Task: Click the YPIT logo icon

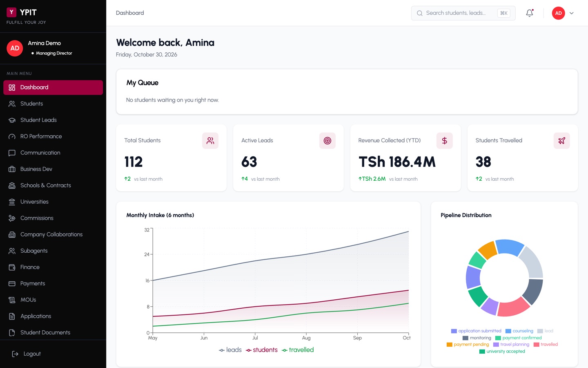Action: [11, 12]
